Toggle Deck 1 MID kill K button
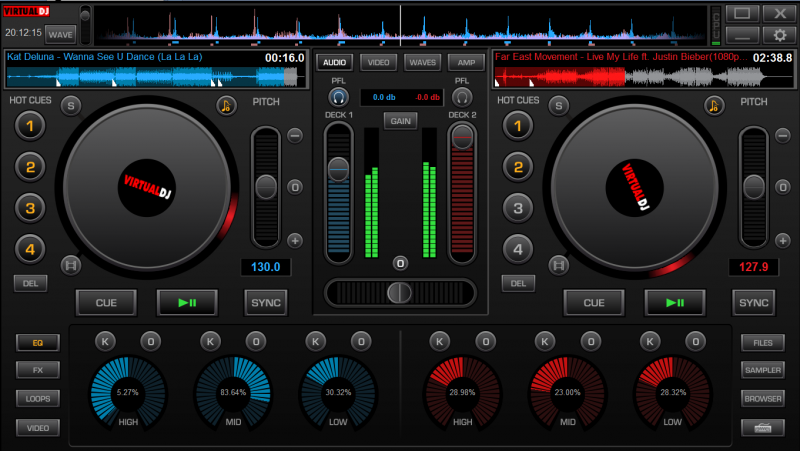This screenshot has width=800, height=451. (x=210, y=341)
